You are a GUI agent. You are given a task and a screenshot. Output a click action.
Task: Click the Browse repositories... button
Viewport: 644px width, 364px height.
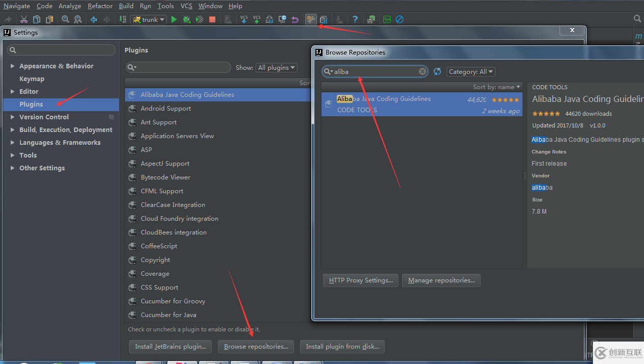(x=256, y=347)
